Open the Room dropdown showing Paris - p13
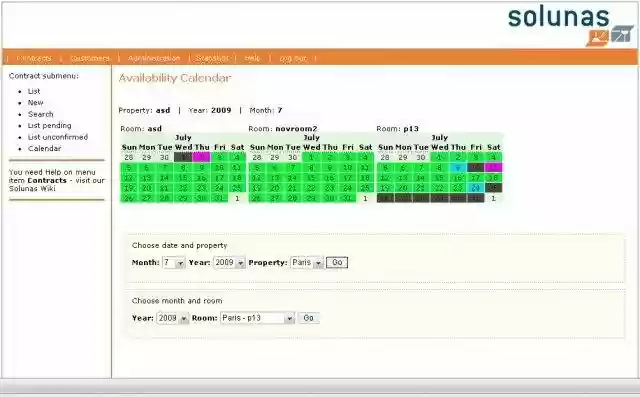This screenshot has height=397, width=640. (x=258, y=318)
